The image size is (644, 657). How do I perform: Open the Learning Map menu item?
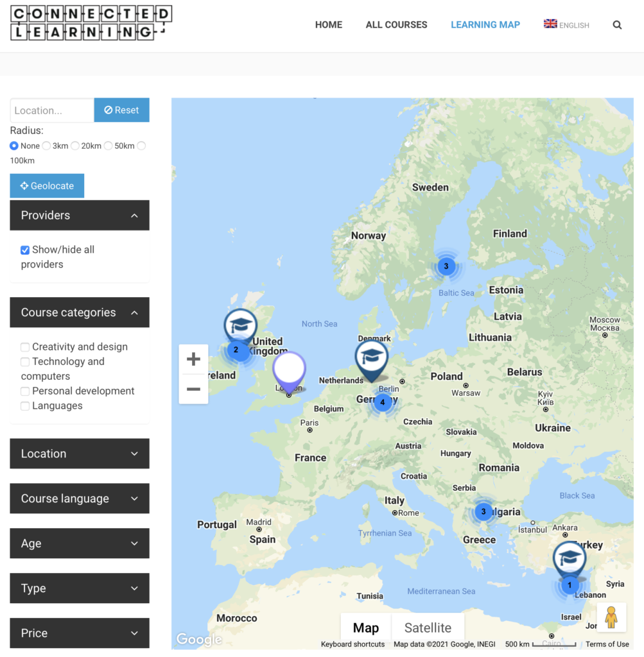[x=485, y=25]
